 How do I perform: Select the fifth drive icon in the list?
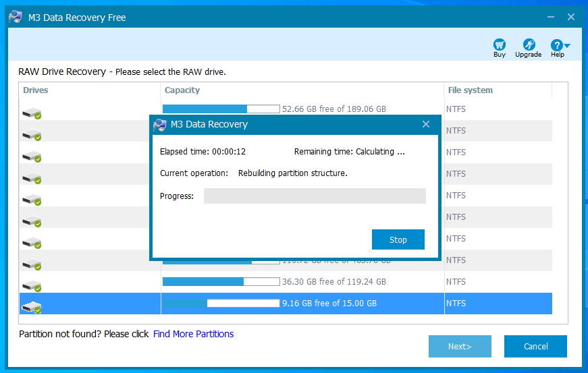[x=32, y=200]
